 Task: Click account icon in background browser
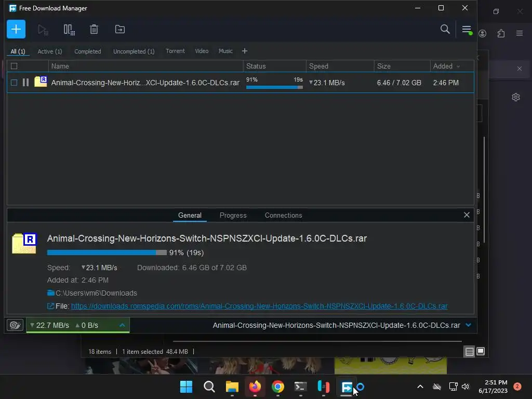[483, 33]
